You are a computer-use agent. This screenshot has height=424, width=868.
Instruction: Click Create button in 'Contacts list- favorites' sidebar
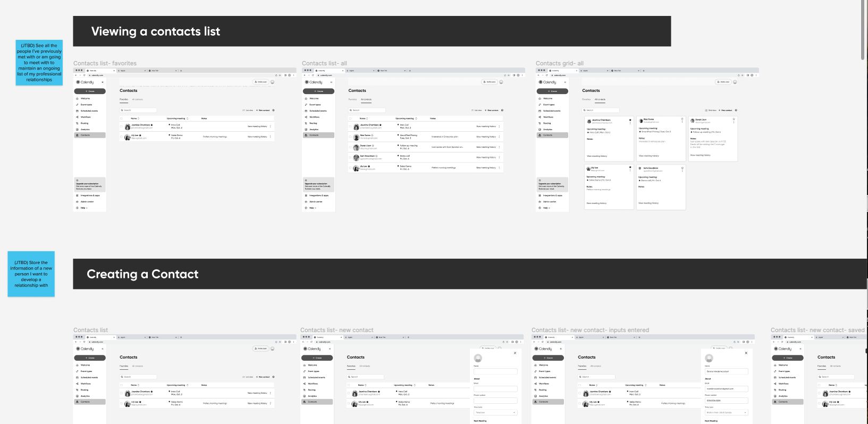90,91
